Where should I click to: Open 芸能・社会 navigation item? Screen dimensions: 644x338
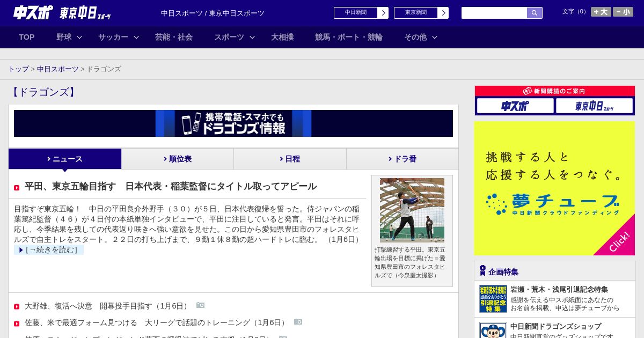click(174, 37)
